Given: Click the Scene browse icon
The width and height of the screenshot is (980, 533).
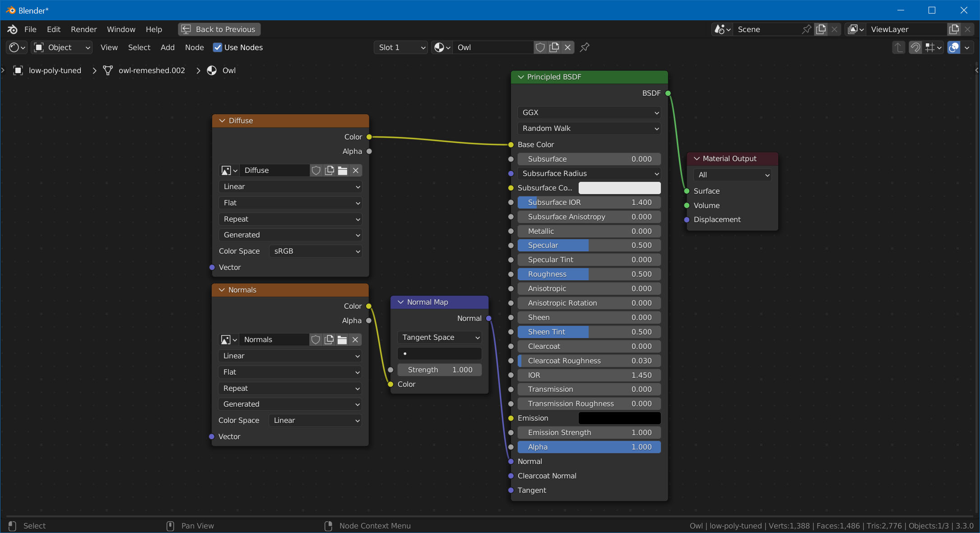Looking at the screenshot, I should [x=722, y=29].
